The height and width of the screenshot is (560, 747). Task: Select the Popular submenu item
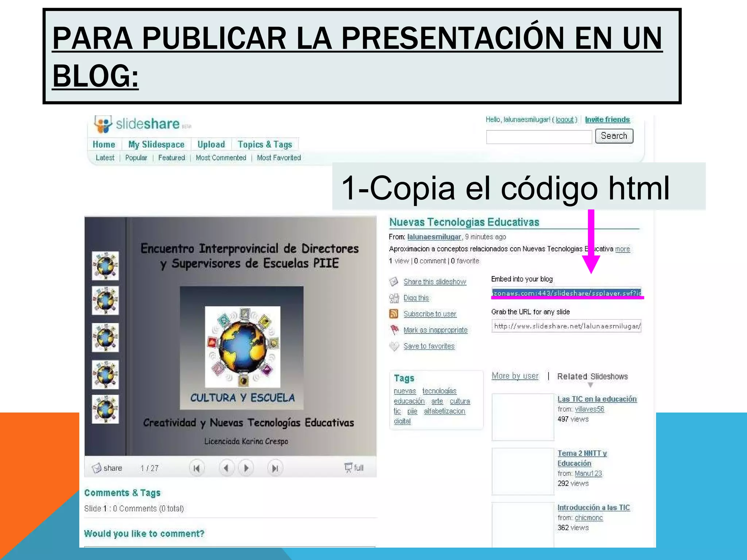pyautogui.click(x=136, y=158)
